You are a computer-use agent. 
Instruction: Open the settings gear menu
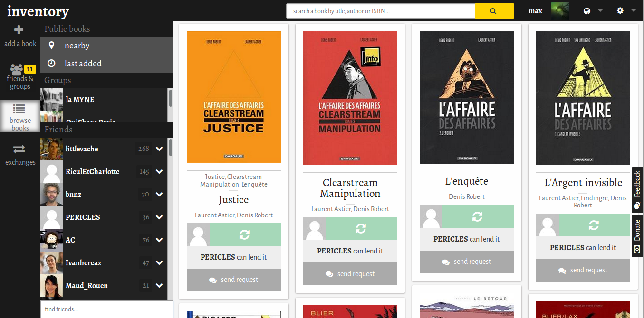tap(625, 10)
